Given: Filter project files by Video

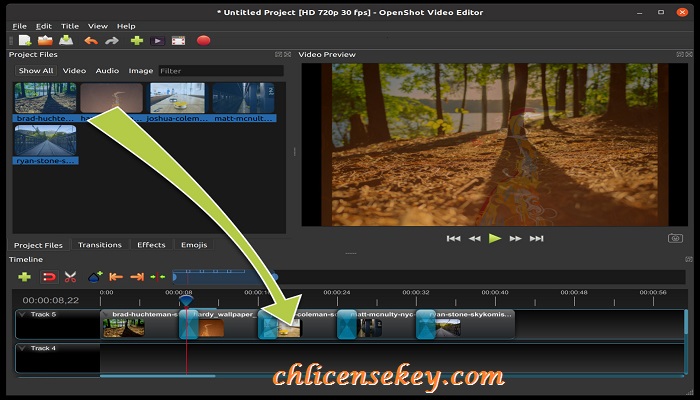Looking at the screenshot, I should click(x=74, y=71).
